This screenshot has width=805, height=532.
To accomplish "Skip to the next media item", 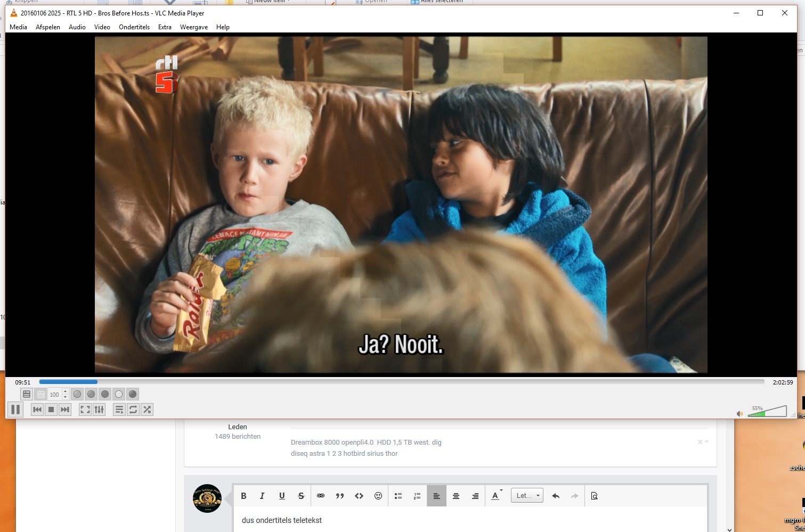I will [x=65, y=410].
